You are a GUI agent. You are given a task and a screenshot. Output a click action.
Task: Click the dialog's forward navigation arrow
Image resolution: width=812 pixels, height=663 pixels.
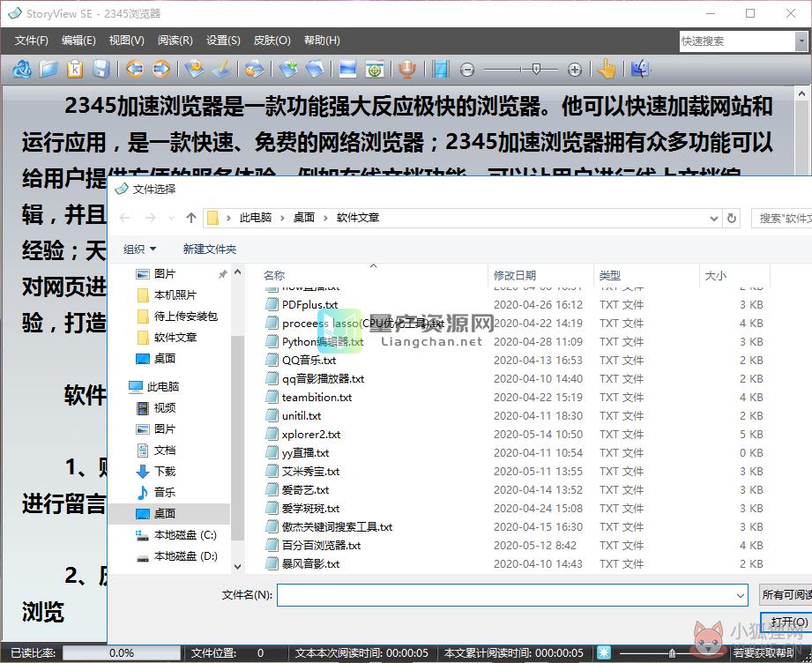(150, 218)
